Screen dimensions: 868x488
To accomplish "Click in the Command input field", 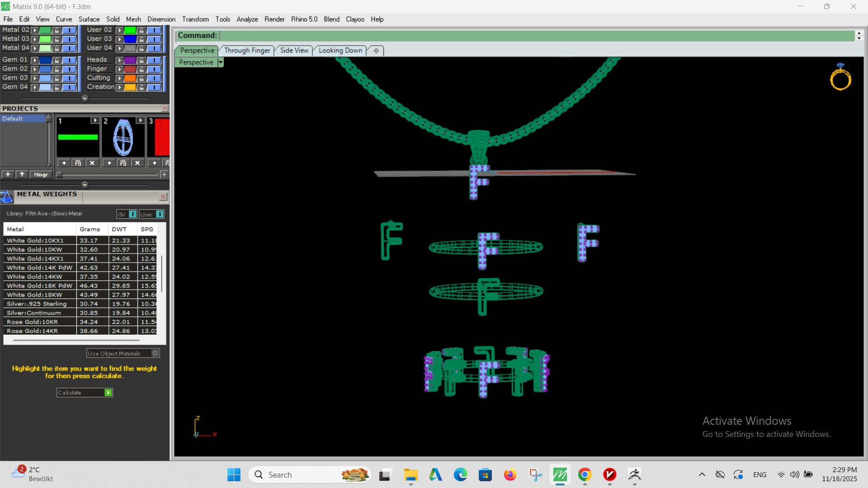I will 537,35.
